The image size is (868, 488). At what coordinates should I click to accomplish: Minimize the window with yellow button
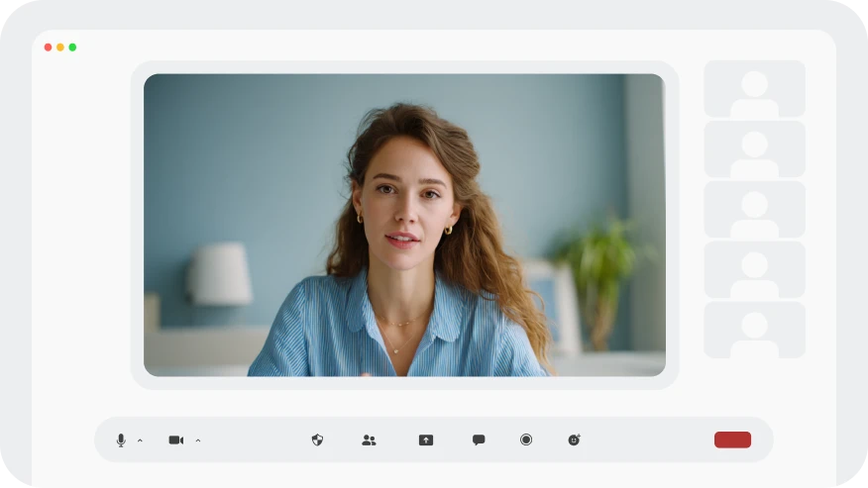pyautogui.click(x=60, y=48)
